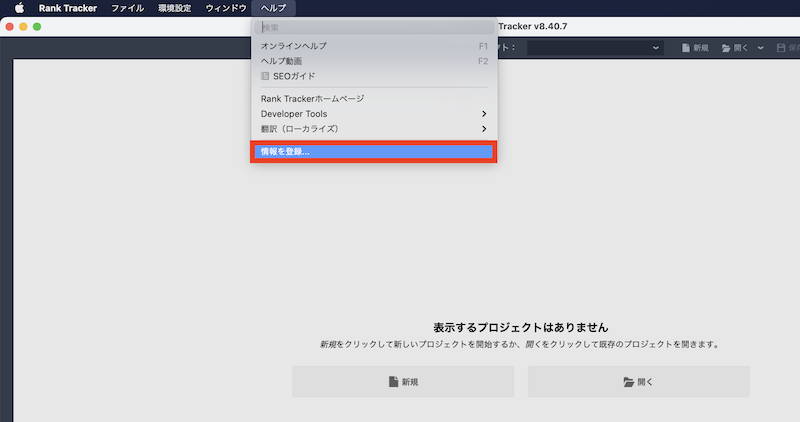Open the 環境設定 menu
This screenshot has width=800, height=422.
[174, 8]
